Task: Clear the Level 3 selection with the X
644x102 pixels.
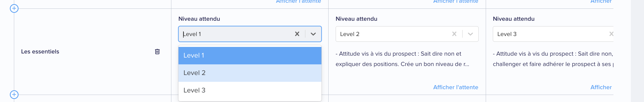Action: click(611, 34)
